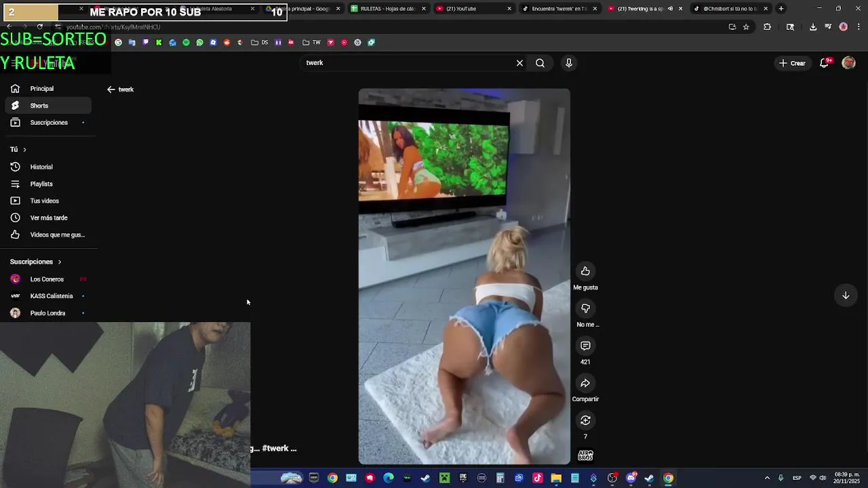Show hidden system tray icons
The width and height of the screenshot is (868, 488).
coord(768,479)
